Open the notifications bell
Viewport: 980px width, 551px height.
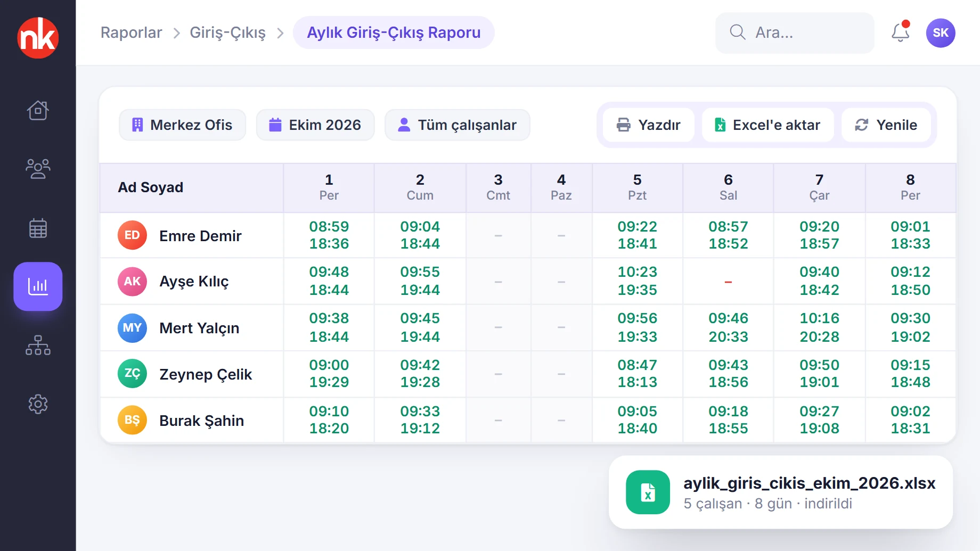tap(900, 32)
